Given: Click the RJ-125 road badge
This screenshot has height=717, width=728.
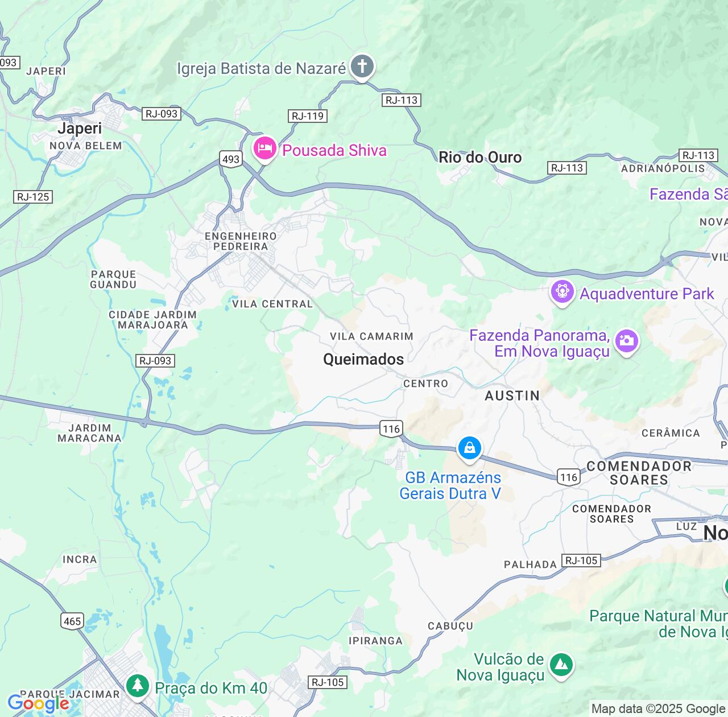Looking at the screenshot, I should click(33, 197).
